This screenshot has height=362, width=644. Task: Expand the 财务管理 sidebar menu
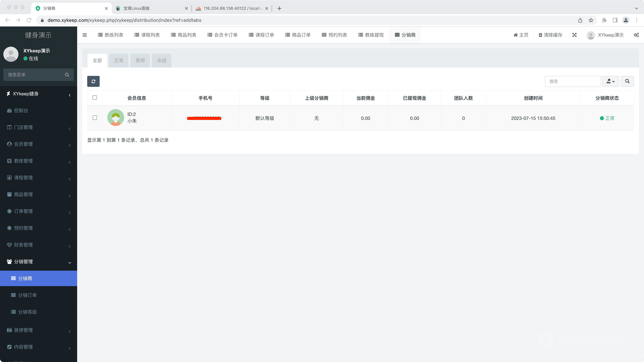pos(39,245)
